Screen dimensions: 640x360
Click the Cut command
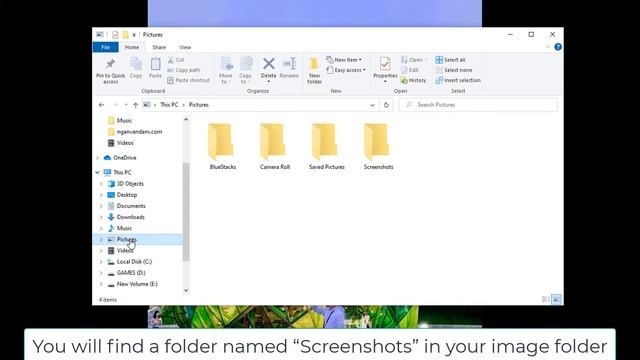176,60
